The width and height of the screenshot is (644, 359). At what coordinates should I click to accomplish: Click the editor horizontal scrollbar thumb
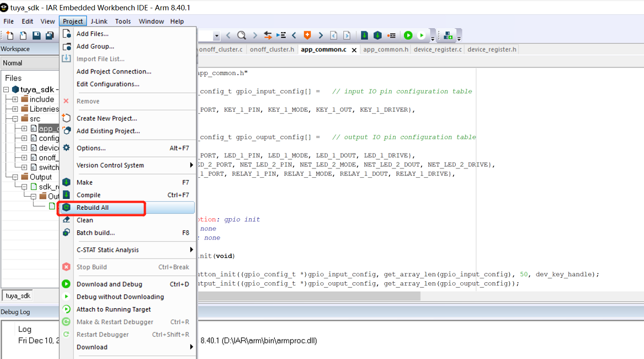(309, 296)
